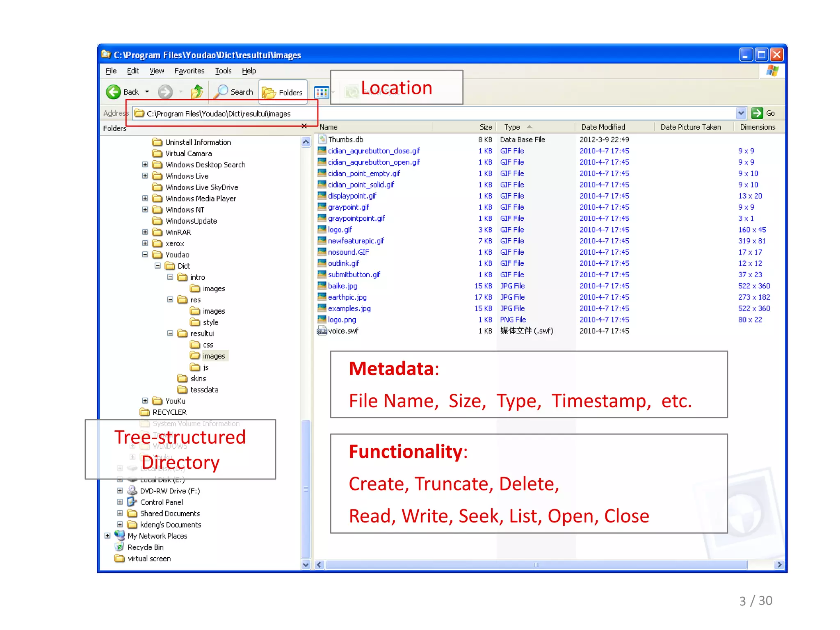
Task: Click the green Back arrow icon
Action: pyautogui.click(x=113, y=92)
